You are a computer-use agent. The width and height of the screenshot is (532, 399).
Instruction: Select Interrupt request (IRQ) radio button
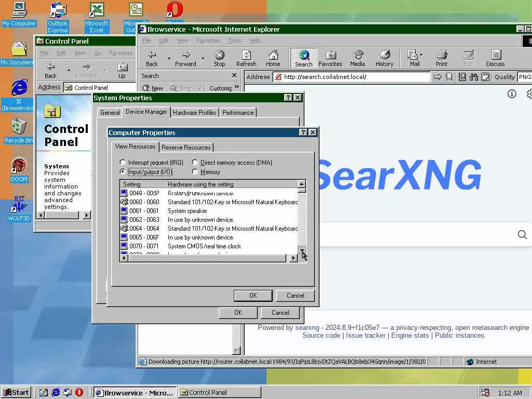123,162
